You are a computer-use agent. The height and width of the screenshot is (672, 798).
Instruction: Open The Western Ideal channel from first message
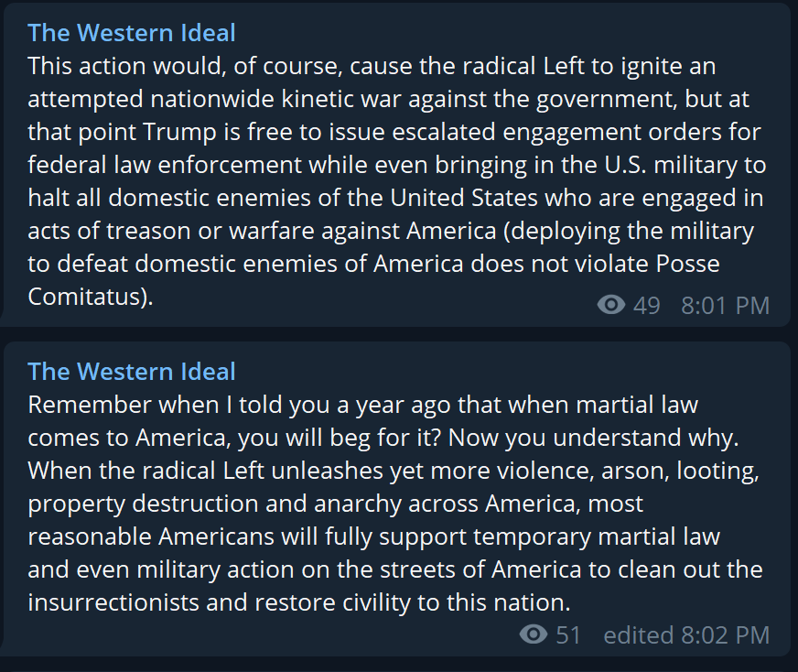coord(131,33)
